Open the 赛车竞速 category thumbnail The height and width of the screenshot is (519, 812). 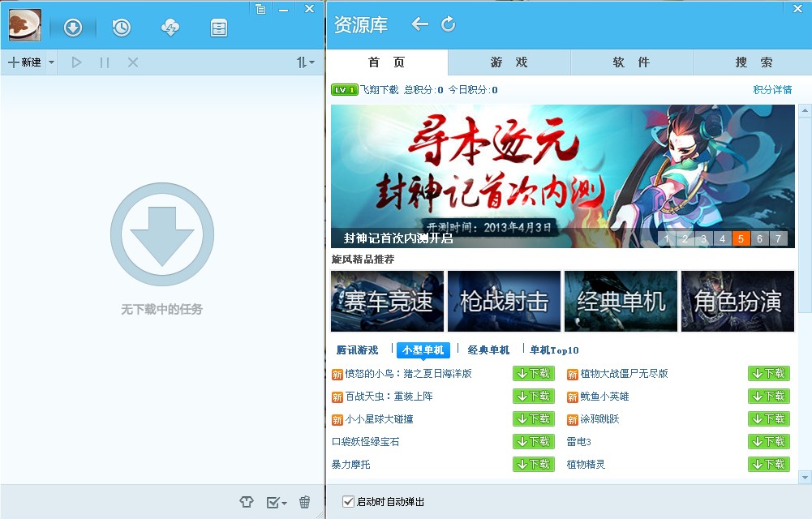[387, 302]
